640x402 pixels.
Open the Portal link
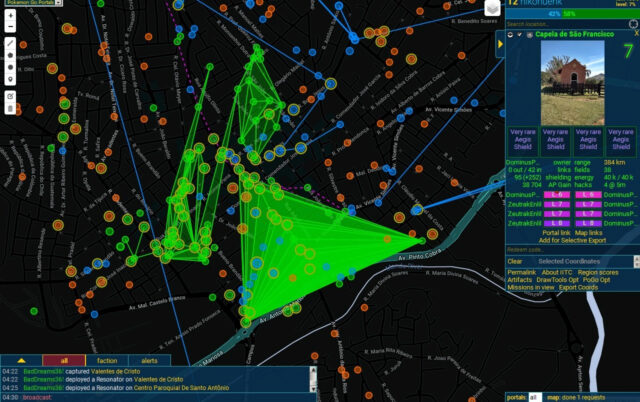pyautogui.click(x=556, y=233)
